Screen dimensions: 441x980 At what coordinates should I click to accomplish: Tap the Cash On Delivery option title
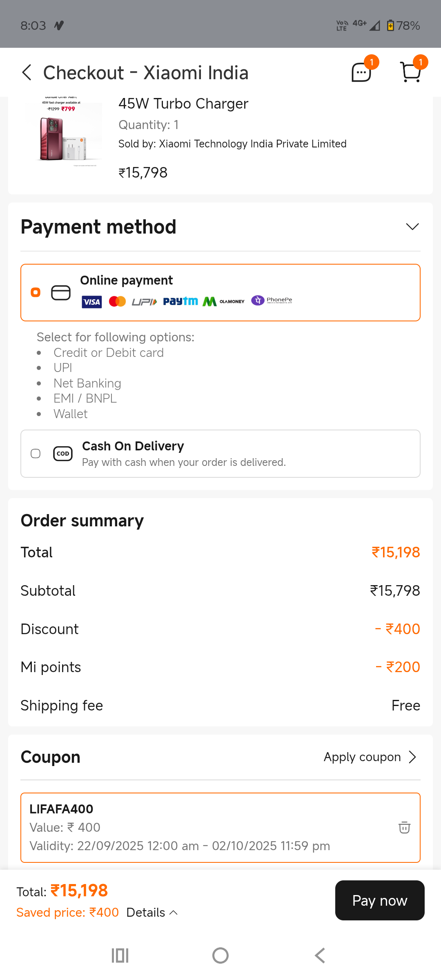point(133,446)
